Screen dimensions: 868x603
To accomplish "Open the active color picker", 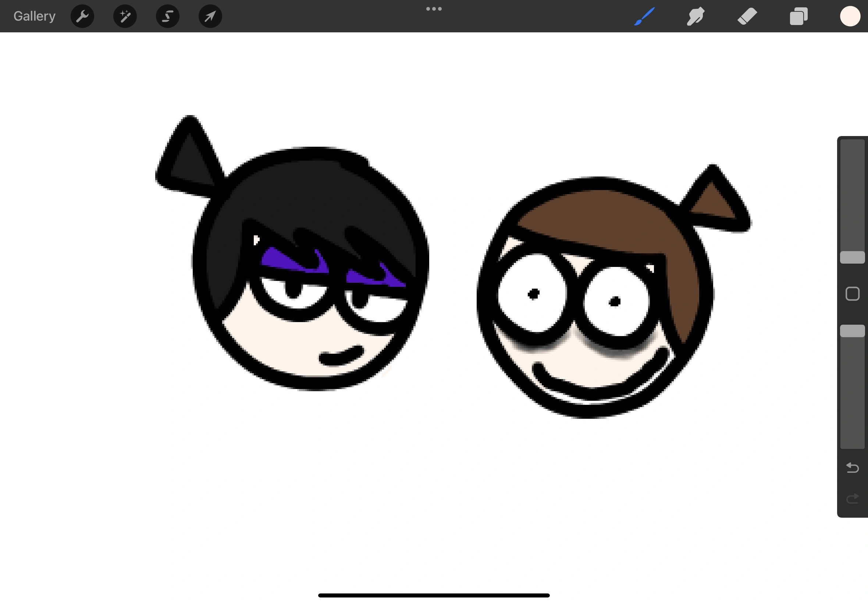I will tap(850, 16).
